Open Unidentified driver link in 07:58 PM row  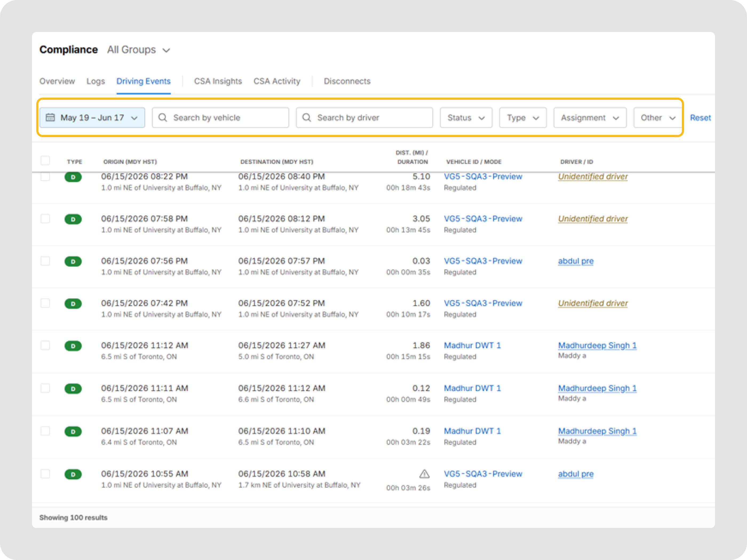tap(593, 219)
